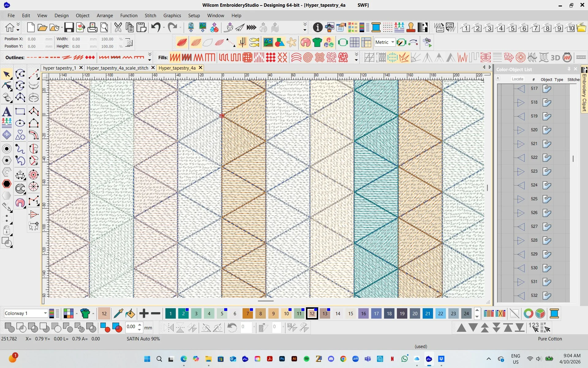Select the Lettering (A) tool
This screenshot has width=588, height=368.
[x=7, y=111]
